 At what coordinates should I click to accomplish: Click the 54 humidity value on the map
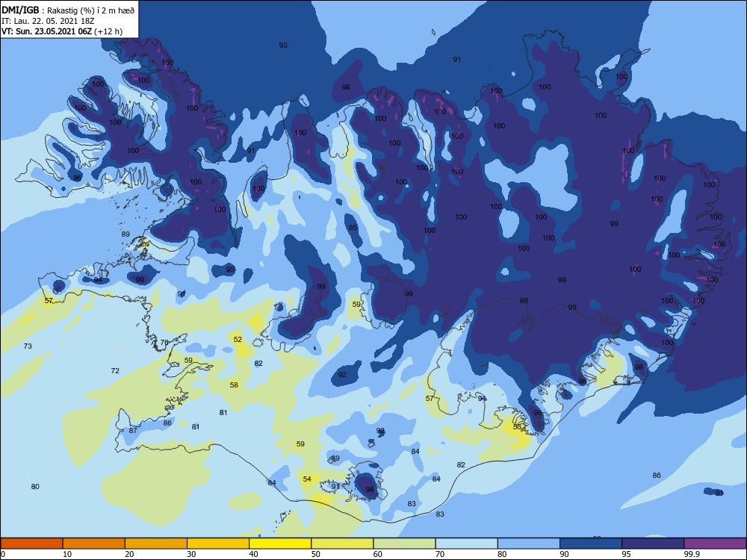click(307, 479)
